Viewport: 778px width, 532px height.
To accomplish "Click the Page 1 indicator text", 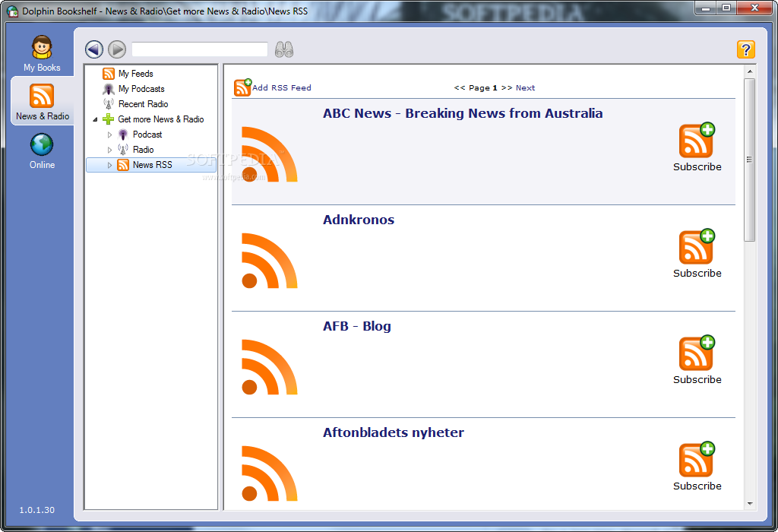I will pos(483,88).
